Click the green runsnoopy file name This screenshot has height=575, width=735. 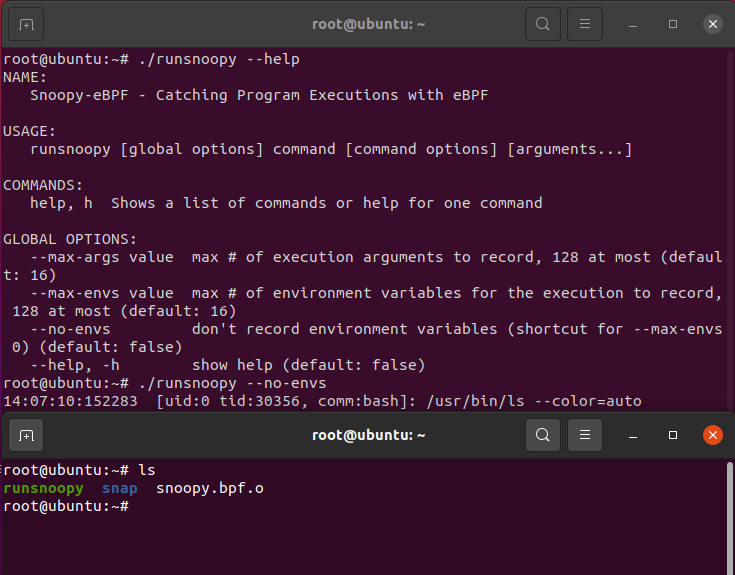pyautogui.click(x=43, y=488)
